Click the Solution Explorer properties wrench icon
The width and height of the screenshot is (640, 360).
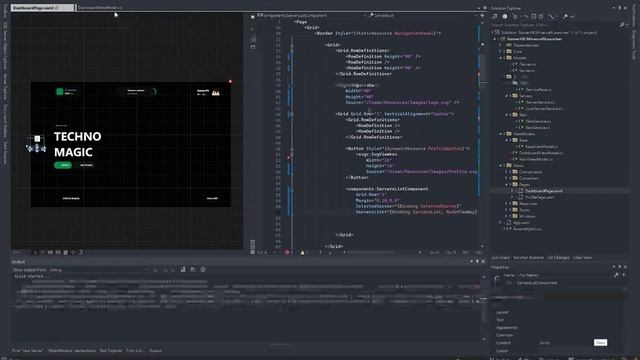coord(565,17)
